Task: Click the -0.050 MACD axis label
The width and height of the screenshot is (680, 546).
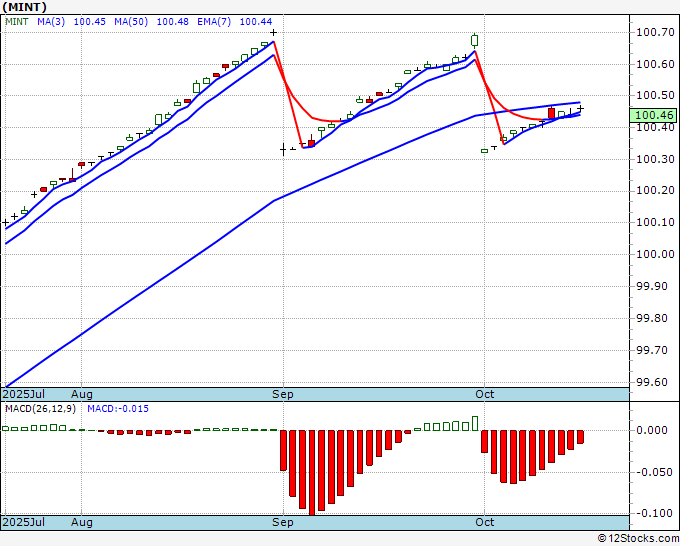Action: point(653,472)
